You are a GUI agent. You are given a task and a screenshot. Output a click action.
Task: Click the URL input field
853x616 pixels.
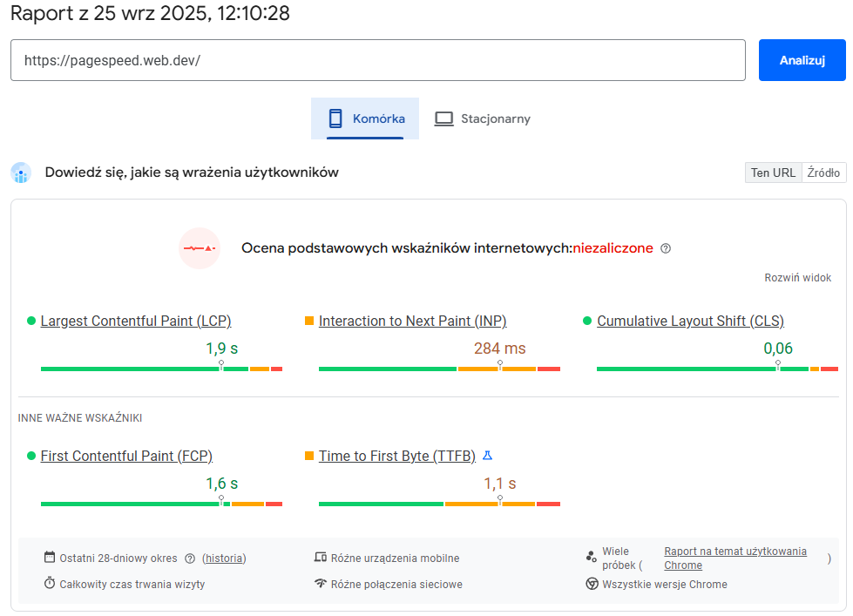(377, 59)
